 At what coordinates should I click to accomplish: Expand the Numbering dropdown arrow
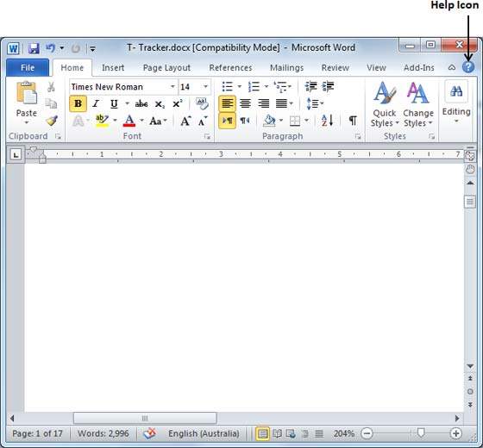click(267, 87)
